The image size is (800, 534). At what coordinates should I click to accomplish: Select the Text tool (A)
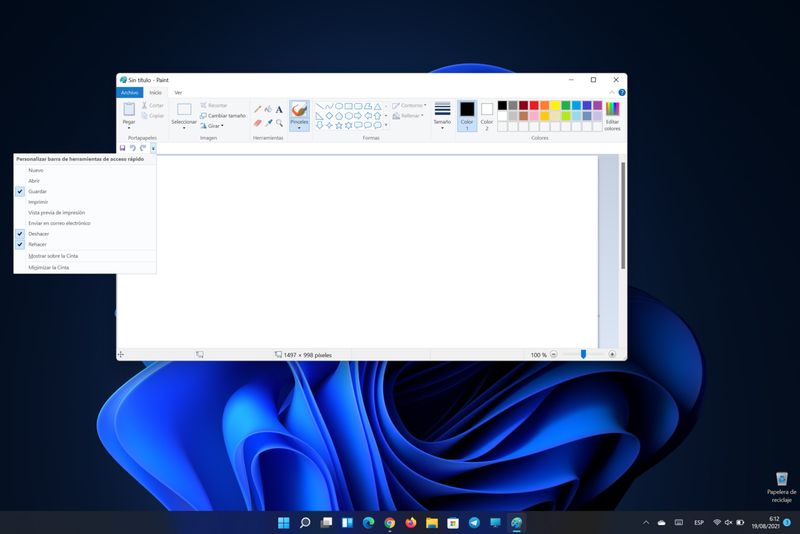tap(279, 109)
